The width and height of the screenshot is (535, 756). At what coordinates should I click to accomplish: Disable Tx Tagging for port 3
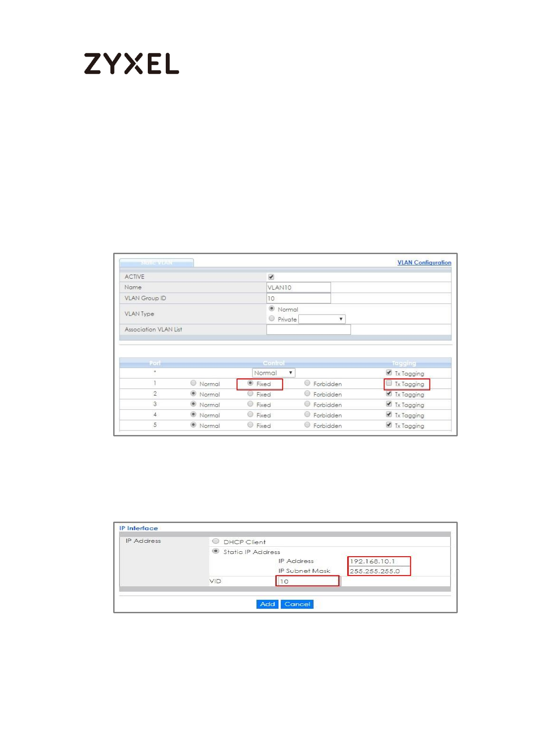389,404
